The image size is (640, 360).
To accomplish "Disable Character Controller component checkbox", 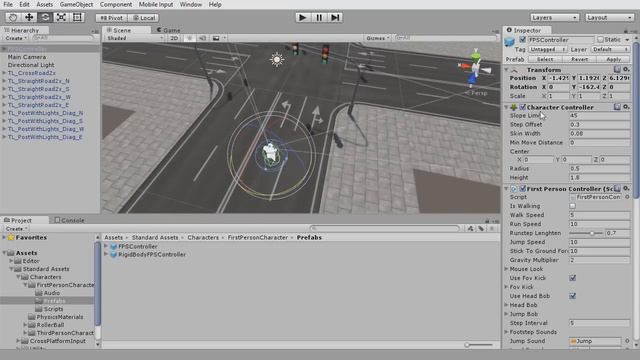I will coord(522,107).
